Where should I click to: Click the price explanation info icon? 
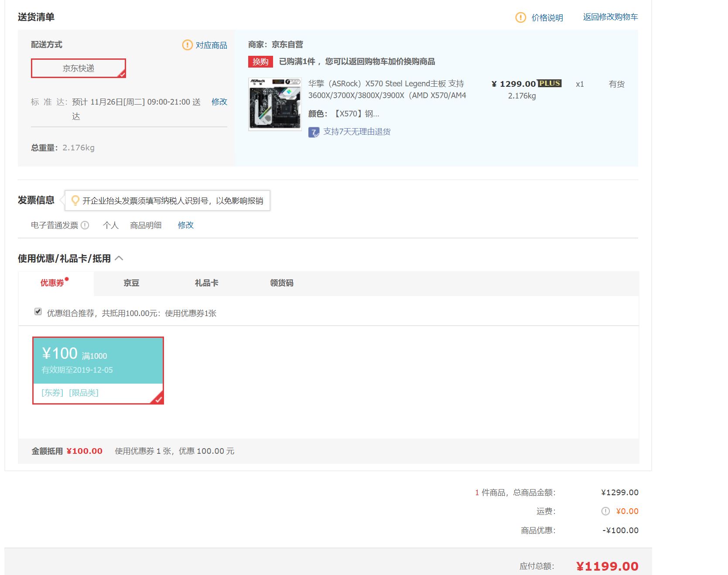tap(520, 17)
